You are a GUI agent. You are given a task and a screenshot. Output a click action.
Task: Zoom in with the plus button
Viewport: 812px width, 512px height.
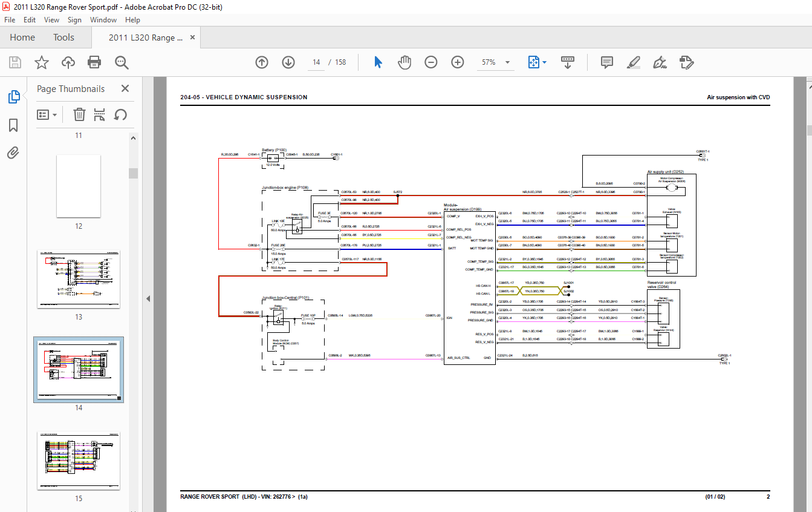pos(457,62)
